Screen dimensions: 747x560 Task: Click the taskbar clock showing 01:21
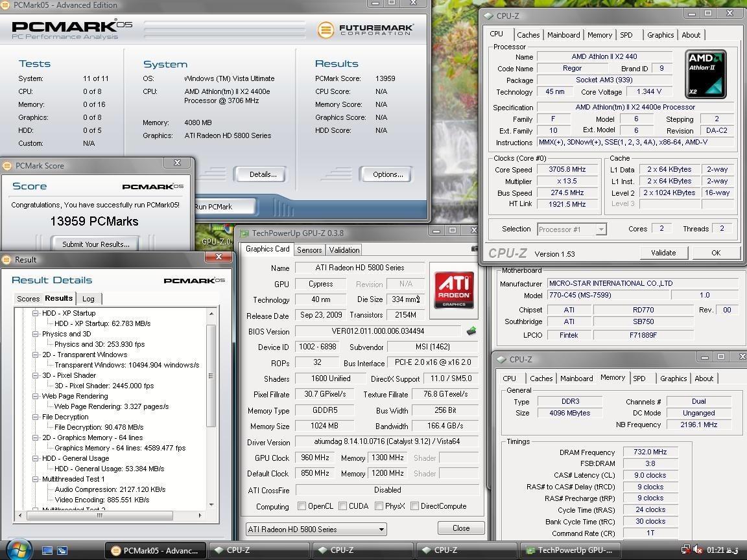(722, 550)
